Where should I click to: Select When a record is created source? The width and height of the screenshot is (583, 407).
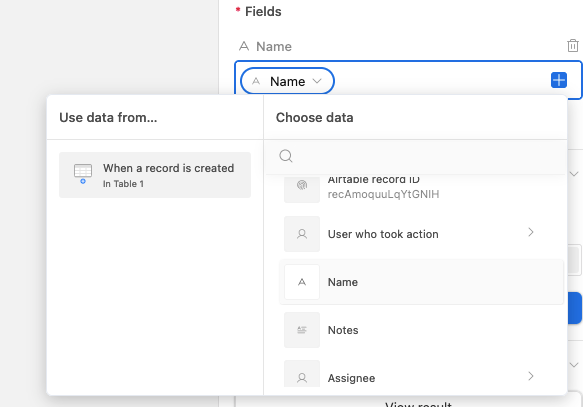155,175
